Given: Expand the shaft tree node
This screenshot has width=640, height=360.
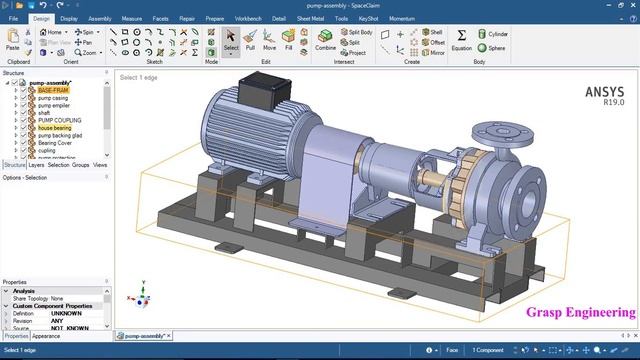Looking at the screenshot, I should coord(16,113).
